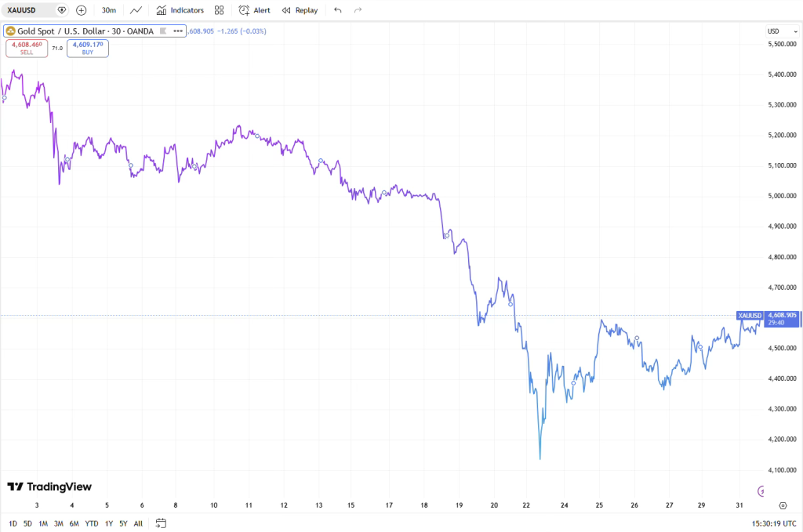Expand the three-dots more menu in legend

(177, 31)
